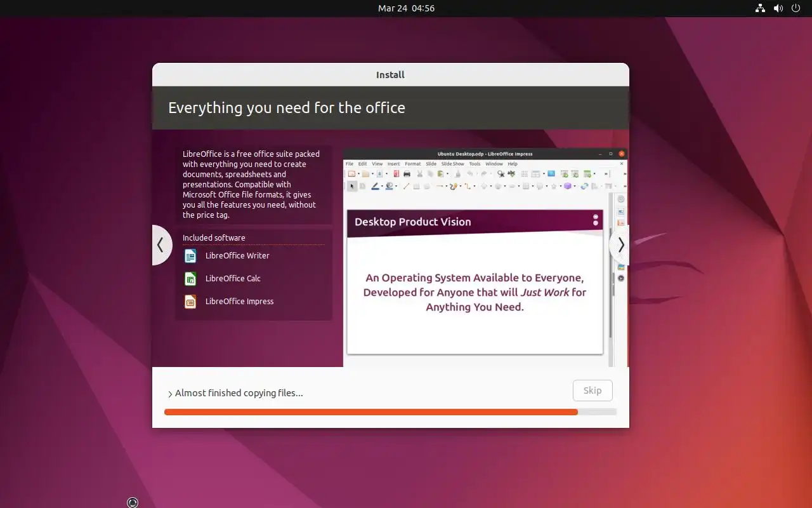The width and height of the screenshot is (812, 508).
Task: Select the LibreOffice Writer label
Action: click(237, 255)
